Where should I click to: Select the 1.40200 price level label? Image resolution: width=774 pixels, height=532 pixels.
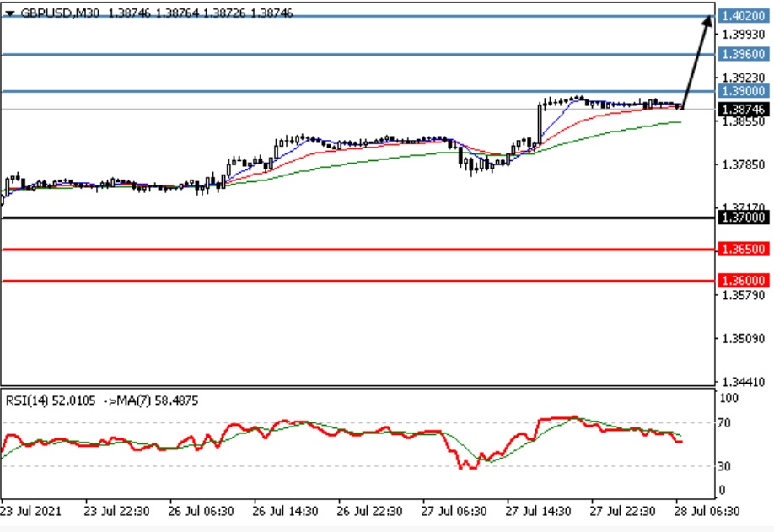coord(744,16)
